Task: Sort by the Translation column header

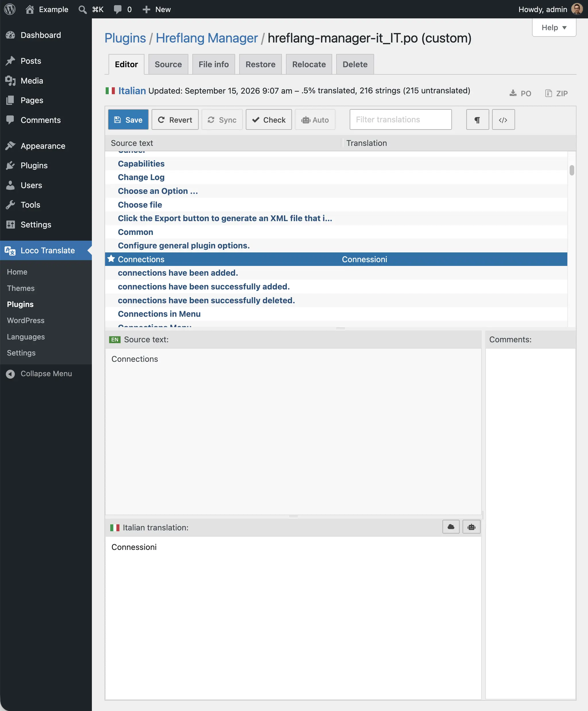Action: [366, 143]
